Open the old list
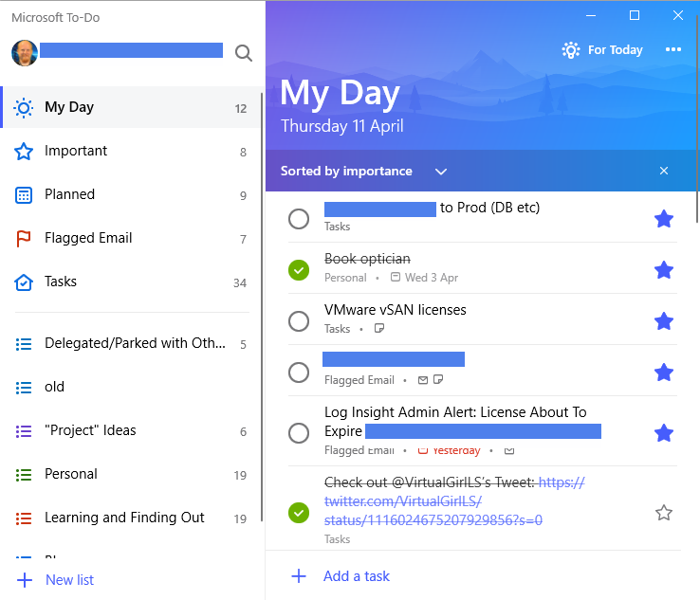The image size is (700, 600). pyautogui.click(x=131, y=387)
